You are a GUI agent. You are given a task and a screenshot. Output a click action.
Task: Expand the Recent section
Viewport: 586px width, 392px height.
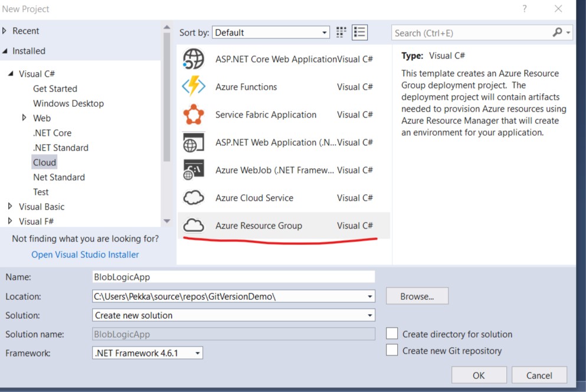[5, 31]
